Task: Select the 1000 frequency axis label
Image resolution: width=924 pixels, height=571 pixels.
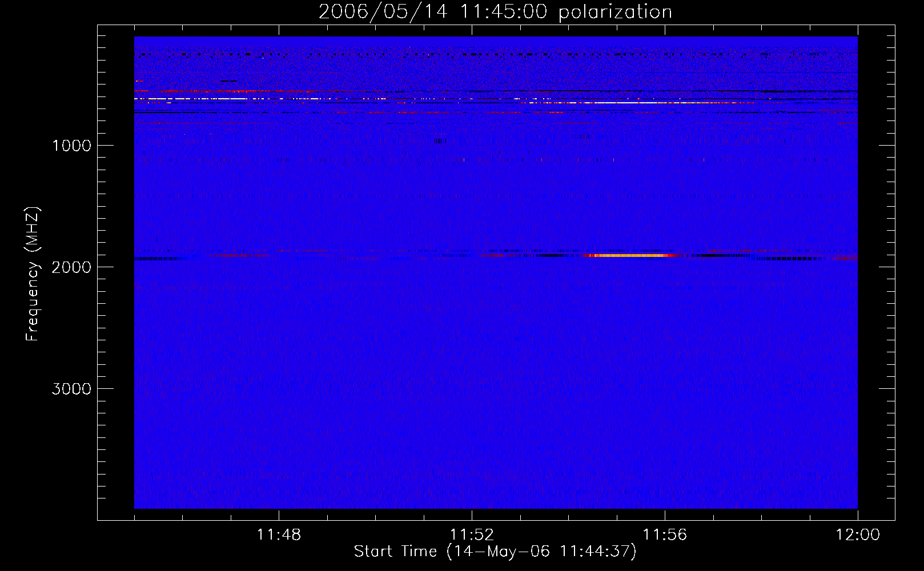Action: 71,146
